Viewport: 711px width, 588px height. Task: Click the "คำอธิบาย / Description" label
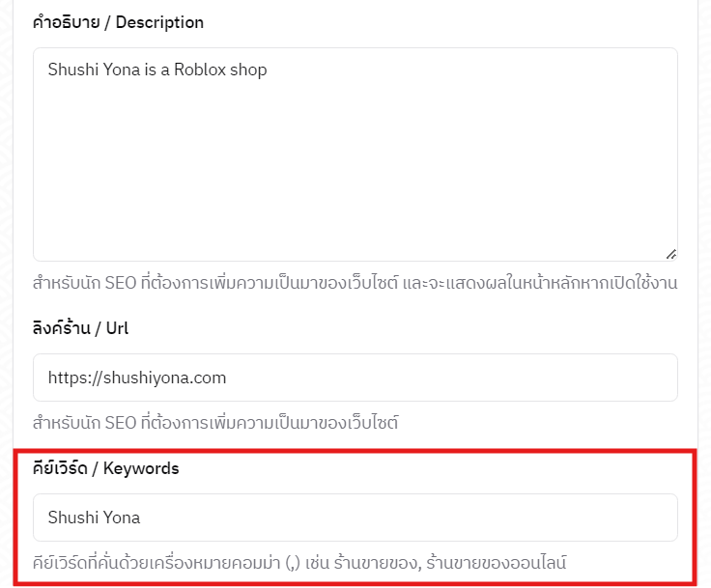click(x=118, y=22)
